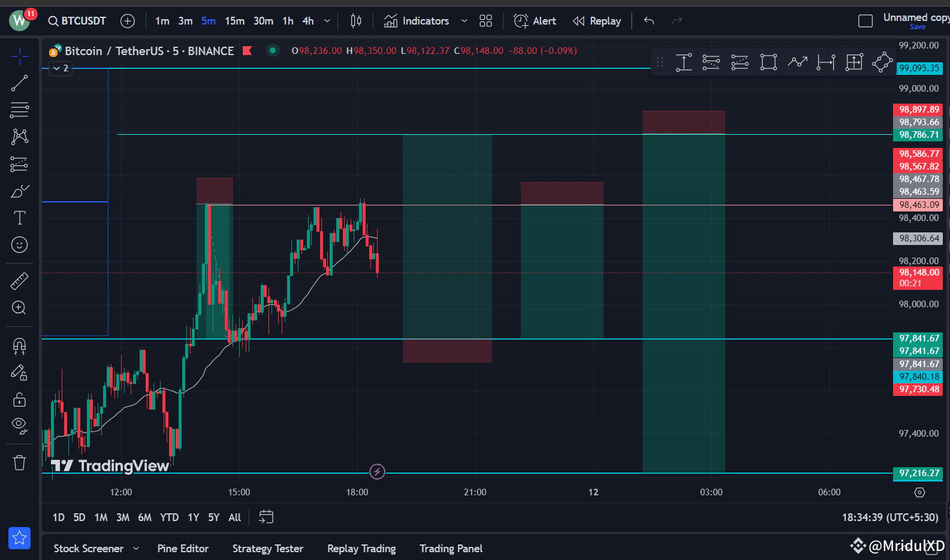Switch to the 1h timeframe

point(288,21)
